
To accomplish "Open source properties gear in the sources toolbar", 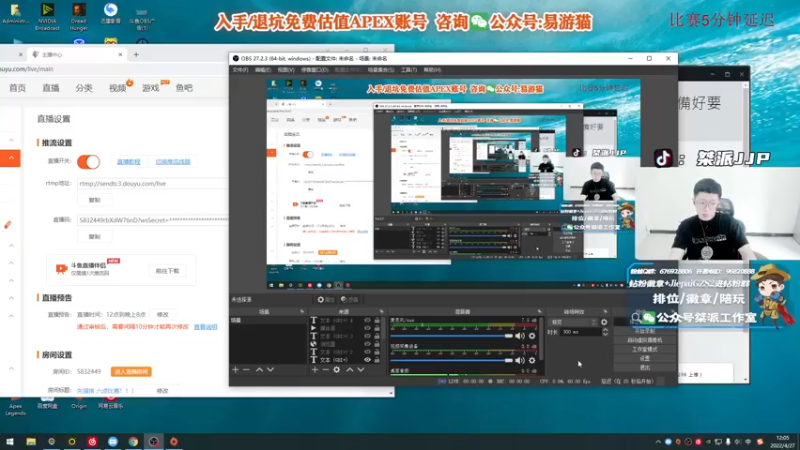I will (337, 369).
